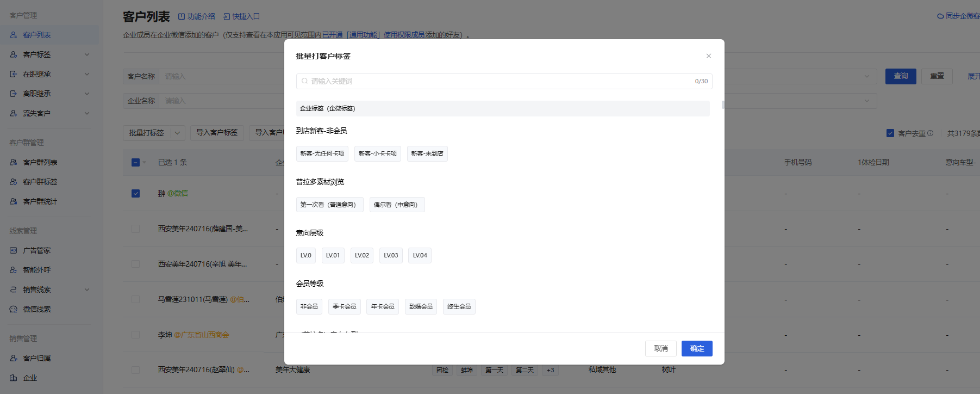
Task: Select the LV.02 tag
Action: pyautogui.click(x=362, y=255)
